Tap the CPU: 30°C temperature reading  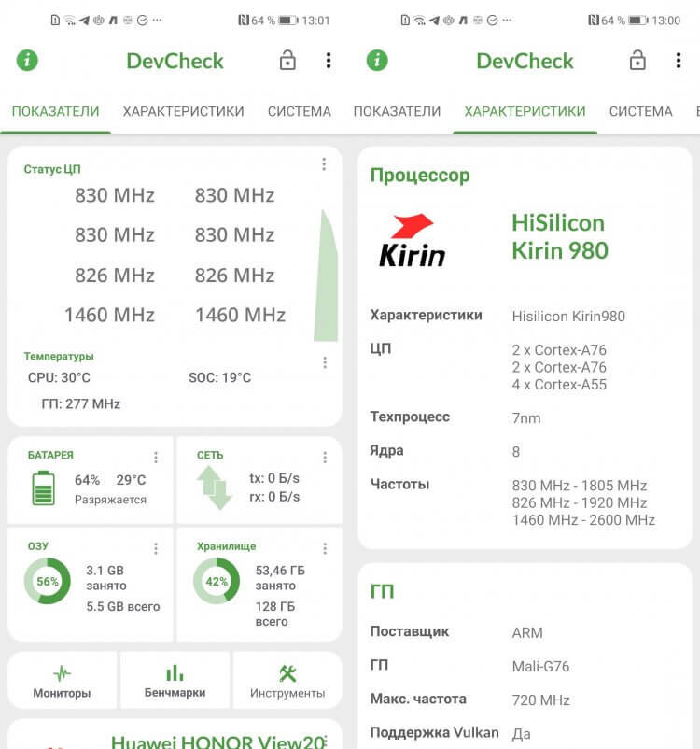pyautogui.click(x=59, y=377)
